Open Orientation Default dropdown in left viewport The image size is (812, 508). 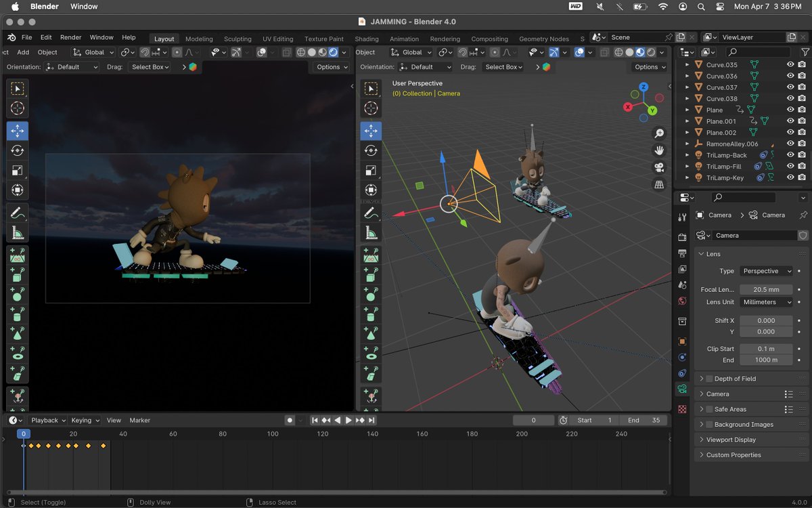[x=71, y=67]
